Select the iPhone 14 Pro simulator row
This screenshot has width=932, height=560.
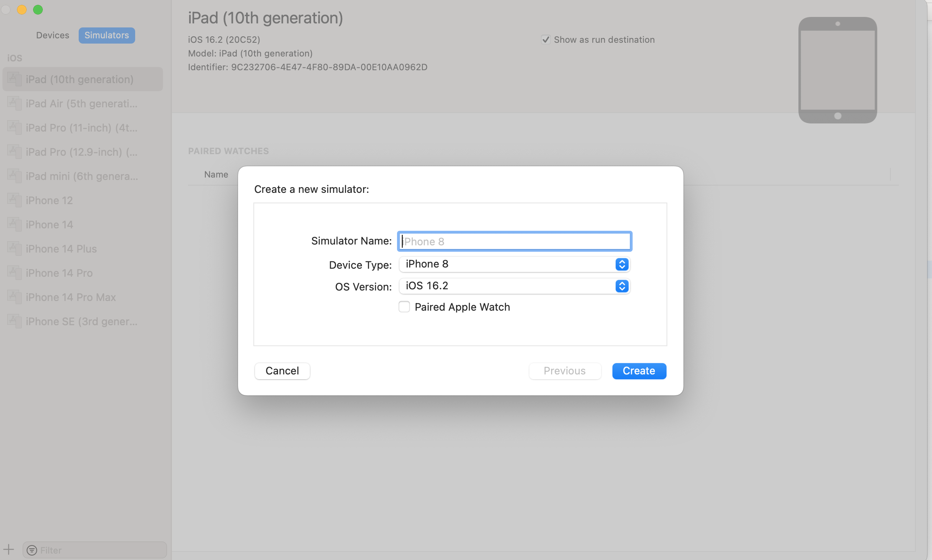point(83,273)
